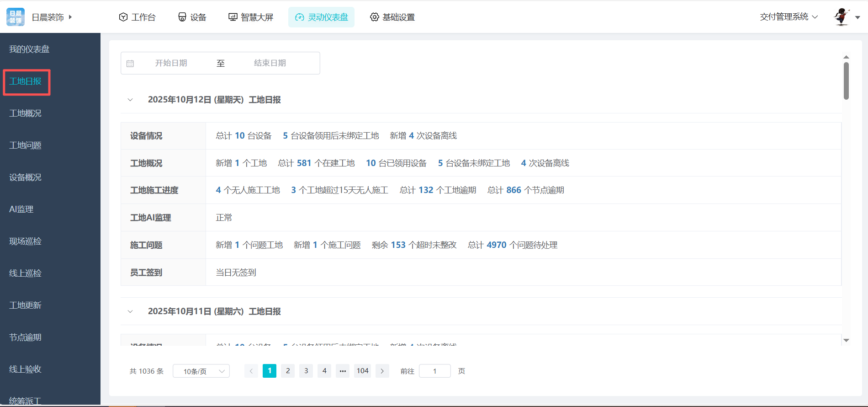
Task: Click the user avatar picture
Action: point(842,17)
